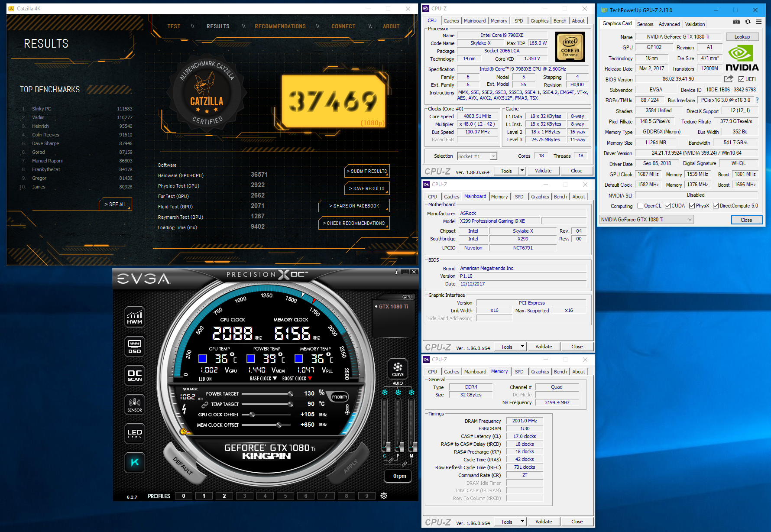Image resolution: width=771 pixels, height=532 pixels.
Task: Open the fan Curve editor
Action: [398, 369]
